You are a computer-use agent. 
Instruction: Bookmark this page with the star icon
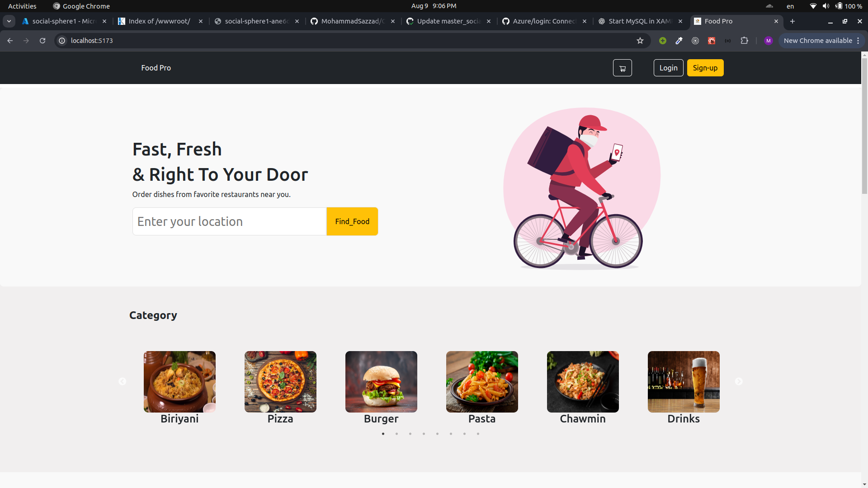[x=640, y=41]
